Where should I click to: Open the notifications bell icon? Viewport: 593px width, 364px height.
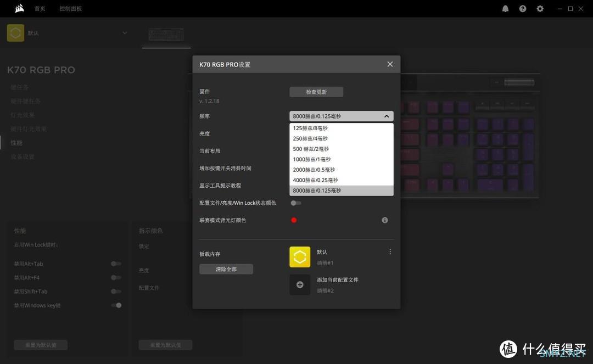[x=505, y=8]
